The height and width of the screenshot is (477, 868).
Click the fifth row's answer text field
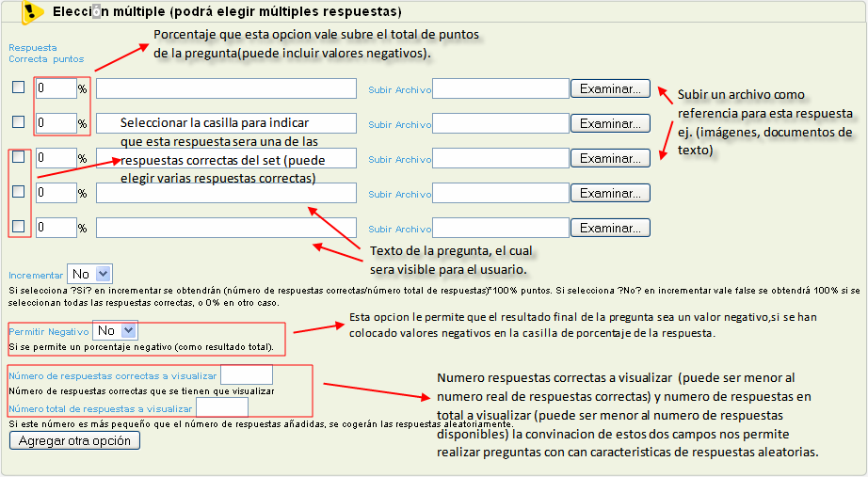pyautogui.click(x=226, y=228)
